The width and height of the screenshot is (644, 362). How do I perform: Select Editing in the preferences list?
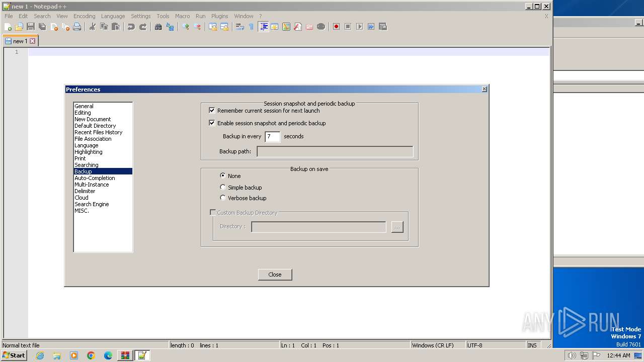click(103, 113)
